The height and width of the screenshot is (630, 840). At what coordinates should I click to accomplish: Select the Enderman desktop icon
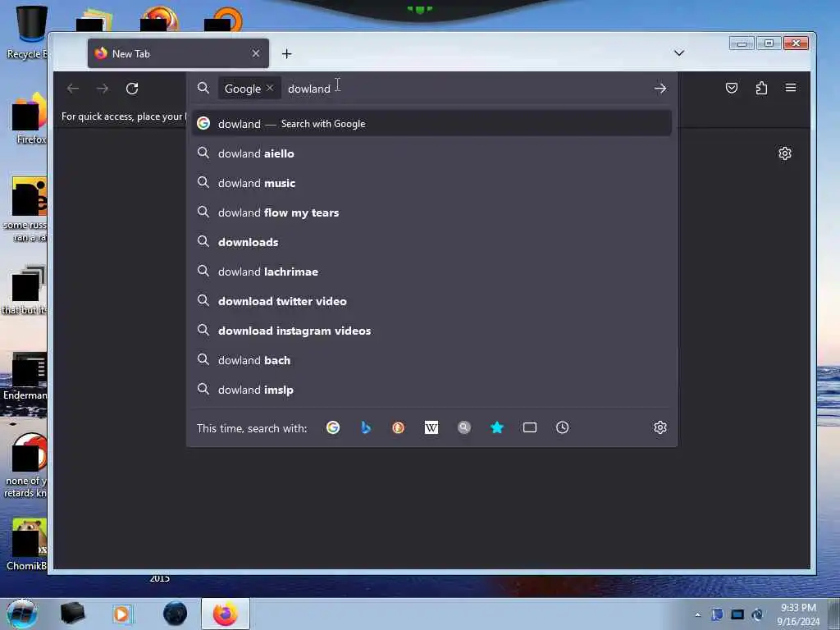pyautogui.click(x=25, y=376)
